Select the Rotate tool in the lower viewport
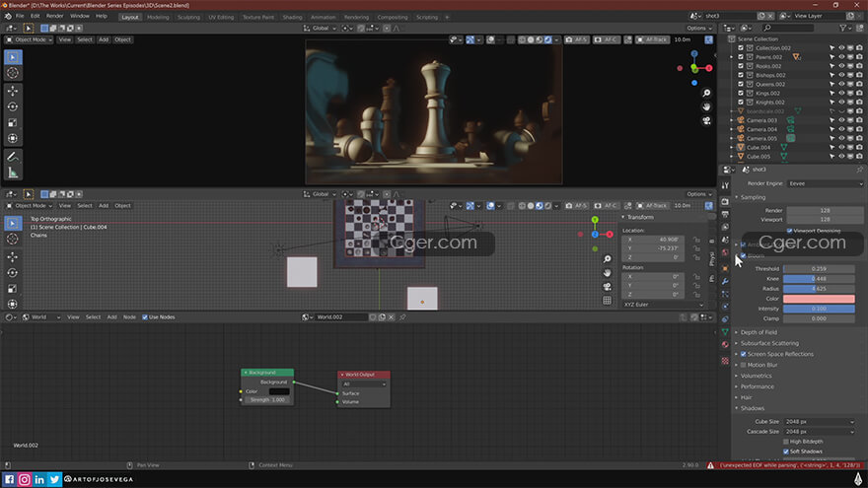The height and width of the screenshot is (488, 868). pyautogui.click(x=13, y=273)
